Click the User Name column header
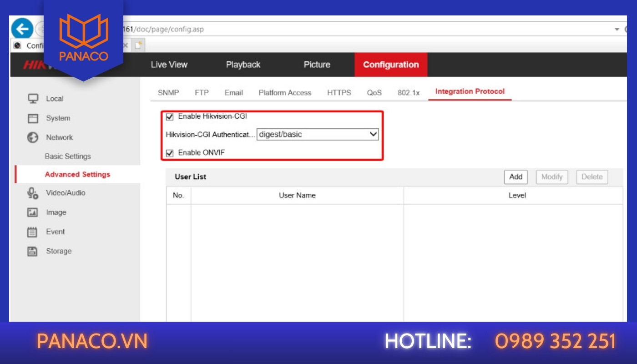 [297, 195]
